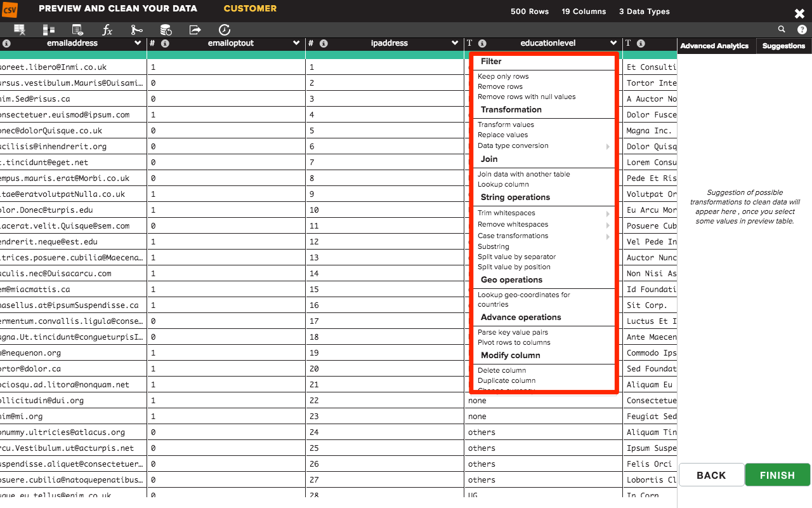Click the database restore icon

[x=166, y=30]
